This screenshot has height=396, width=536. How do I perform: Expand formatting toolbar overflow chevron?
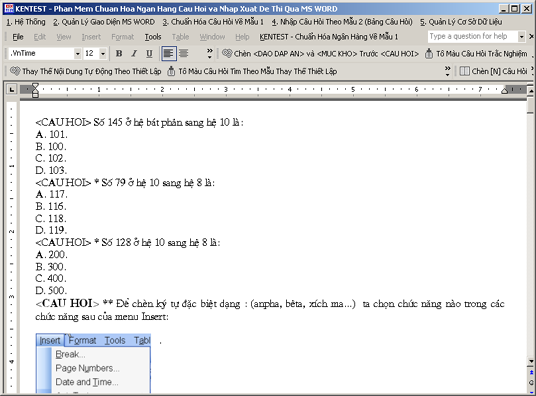pyautogui.click(x=210, y=53)
